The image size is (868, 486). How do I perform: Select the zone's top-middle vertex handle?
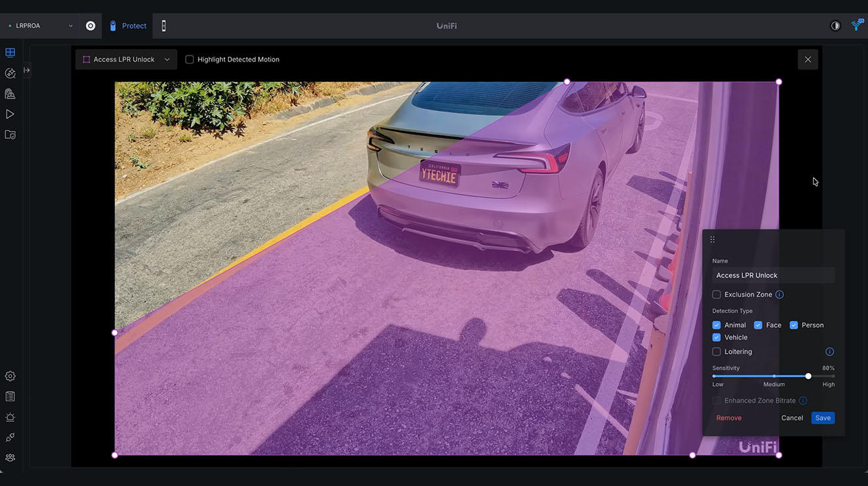pyautogui.click(x=567, y=82)
